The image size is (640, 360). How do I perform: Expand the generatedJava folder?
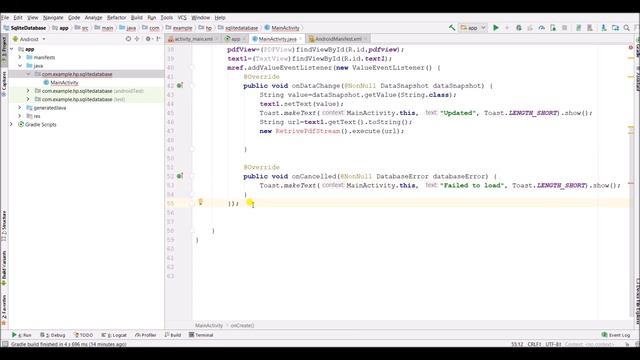[x=20, y=108]
